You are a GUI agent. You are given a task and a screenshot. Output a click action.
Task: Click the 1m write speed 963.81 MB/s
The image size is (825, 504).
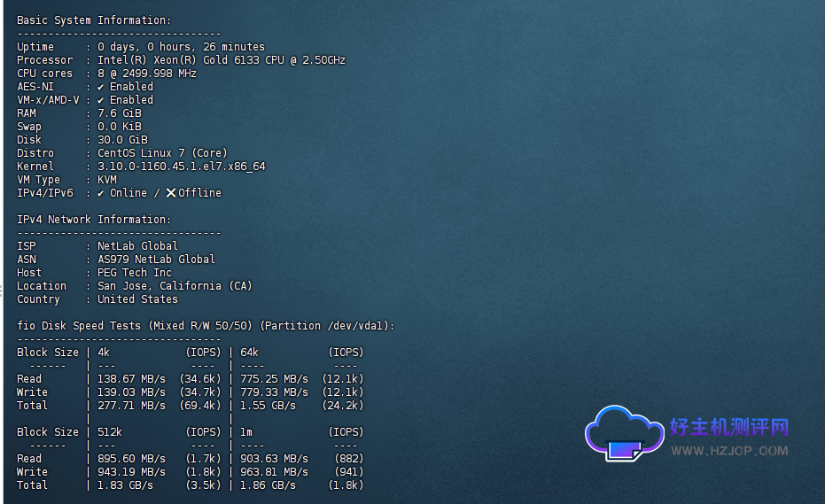(x=274, y=472)
